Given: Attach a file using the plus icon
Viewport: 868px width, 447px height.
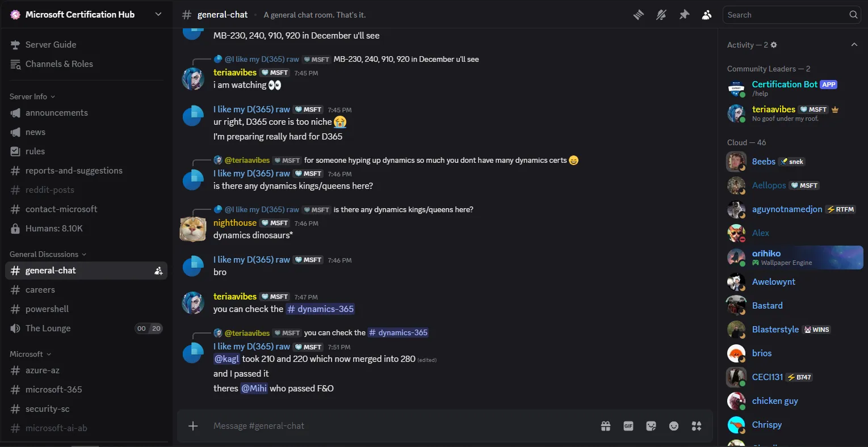Looking at the screenshot, I should 193,425.
